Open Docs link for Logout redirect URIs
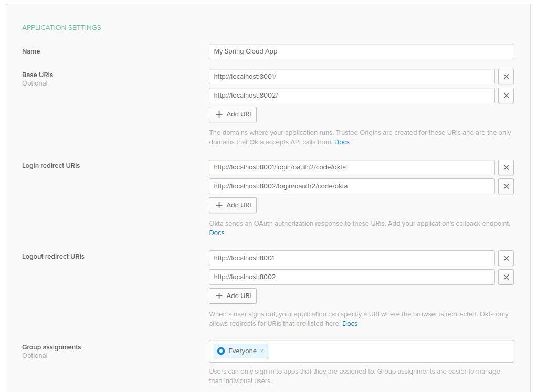537x392 pixels. tap(350, 324)
